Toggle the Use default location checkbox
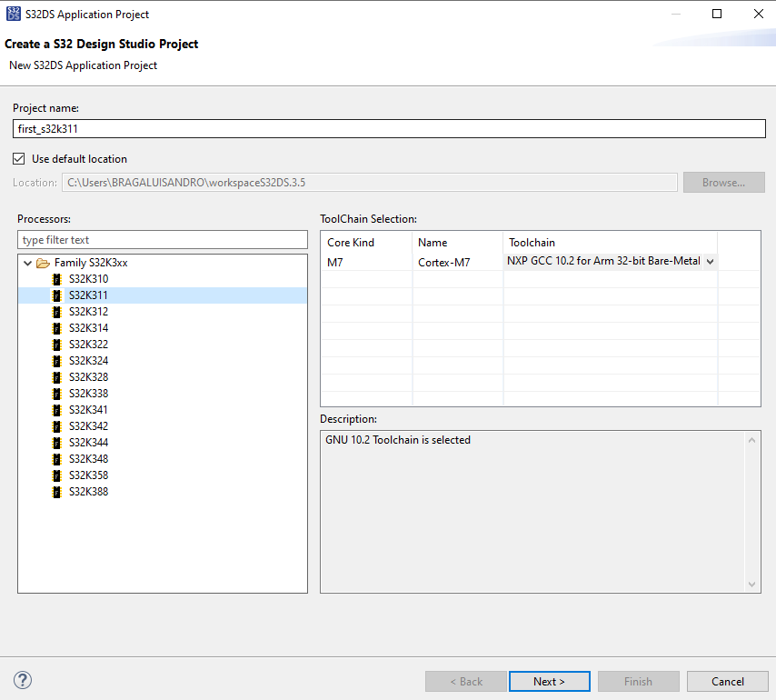The image size is (776, 700). (x=18, y=158)
